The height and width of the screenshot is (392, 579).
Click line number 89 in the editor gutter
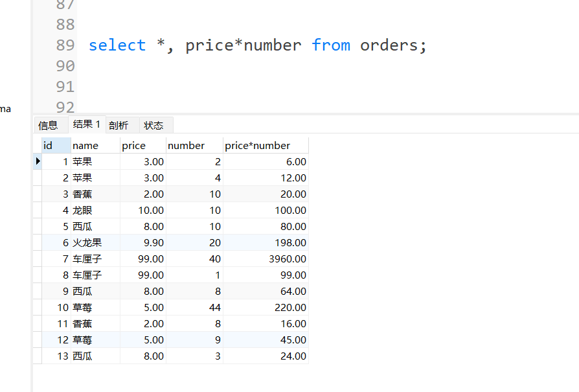tap(65, 45)
